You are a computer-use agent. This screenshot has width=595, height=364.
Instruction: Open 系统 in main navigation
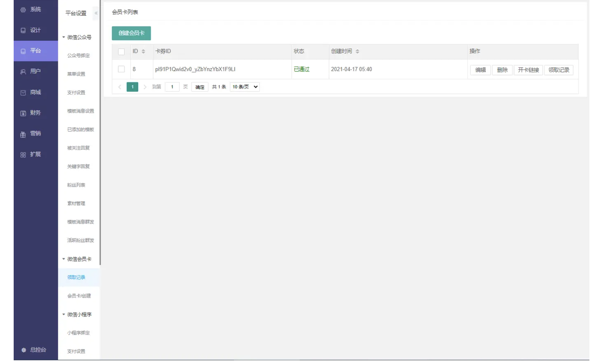tap(35, 10)
